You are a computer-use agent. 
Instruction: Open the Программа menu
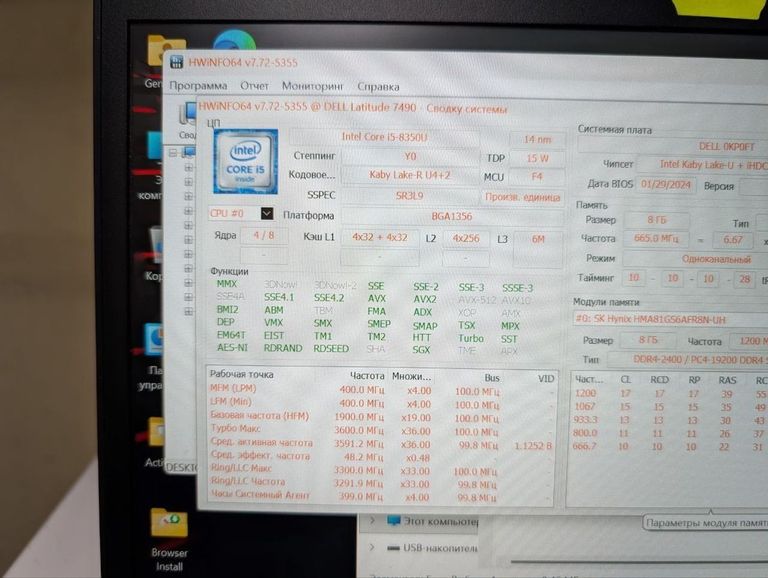pyautogui.click(x=198, y=86)
